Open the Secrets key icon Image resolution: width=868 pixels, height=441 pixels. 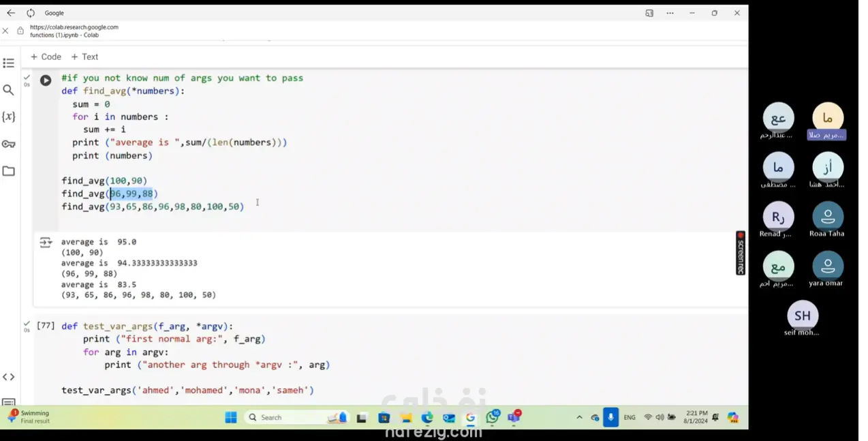pyautogui.click(x=9, y=144)
